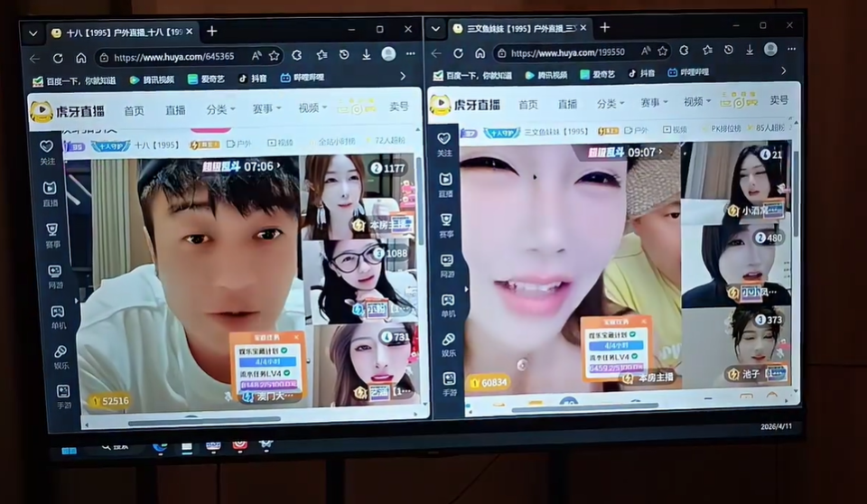This screenshot has width=867, height=504.
Task: Open new tab in right browser window
Action: [604, 27]
